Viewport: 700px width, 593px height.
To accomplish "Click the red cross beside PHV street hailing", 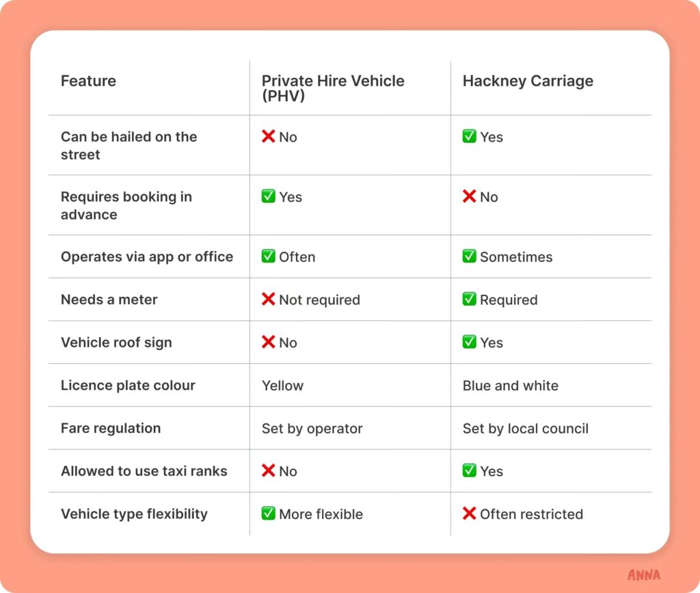I will click(x=269, y=137).
